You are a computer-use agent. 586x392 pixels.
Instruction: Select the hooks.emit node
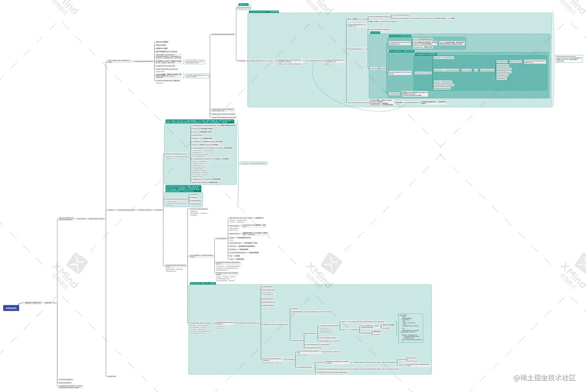click(x=319, y=362)
